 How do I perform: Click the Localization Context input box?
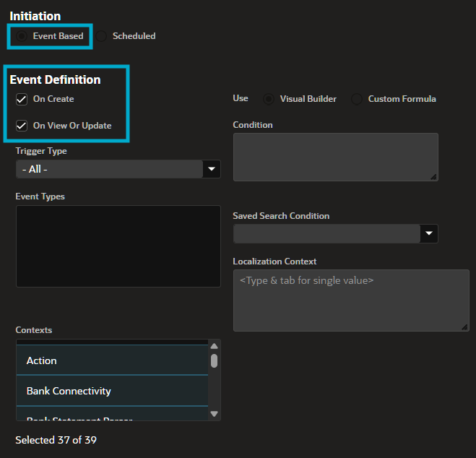click(x=351, y=301)
